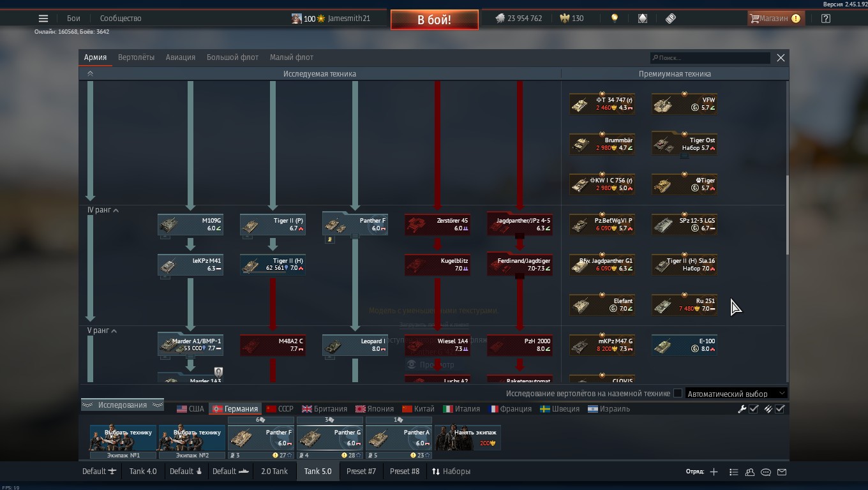Switch to the Preset #7 tab
The height and width of the screenshot is (490, 868).
(x=361, y=471)
